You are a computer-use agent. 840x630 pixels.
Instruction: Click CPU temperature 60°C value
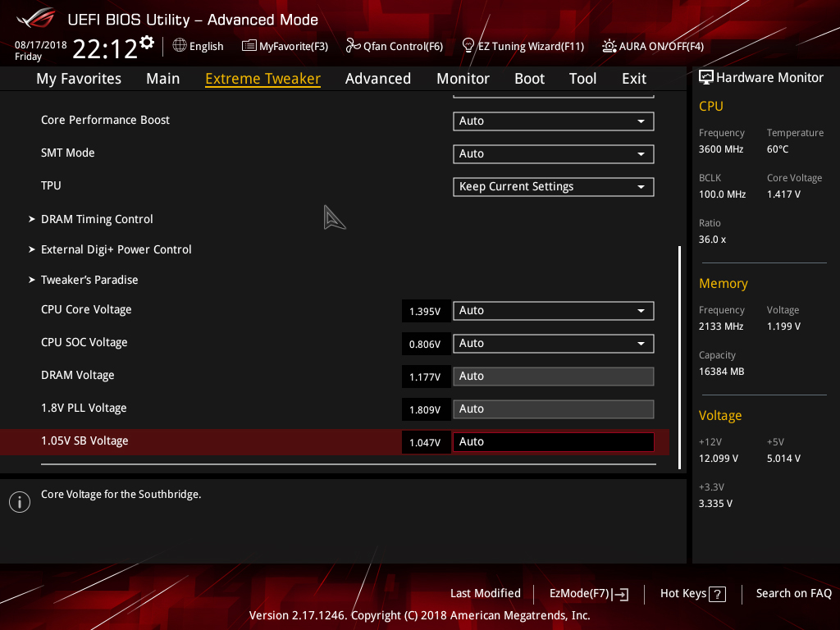pos(778,149)
